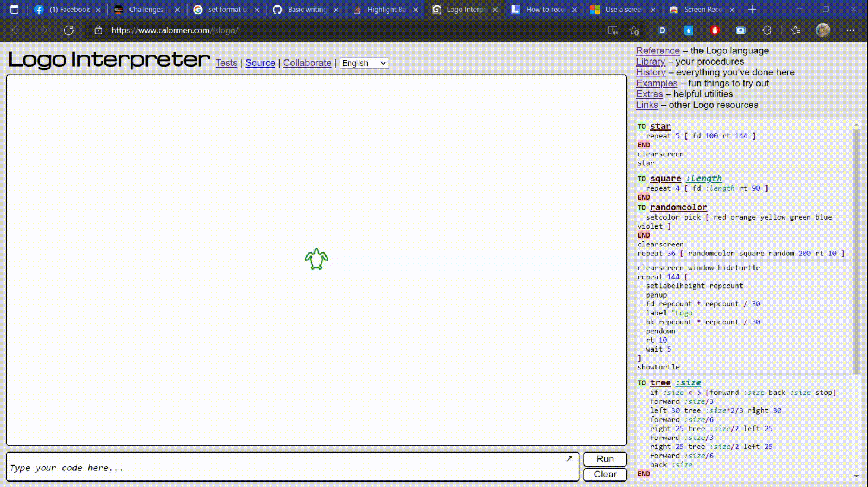868x487 pixels.
Task: Open the Edge Favorites star icon
Action: (x=796, y=30)
